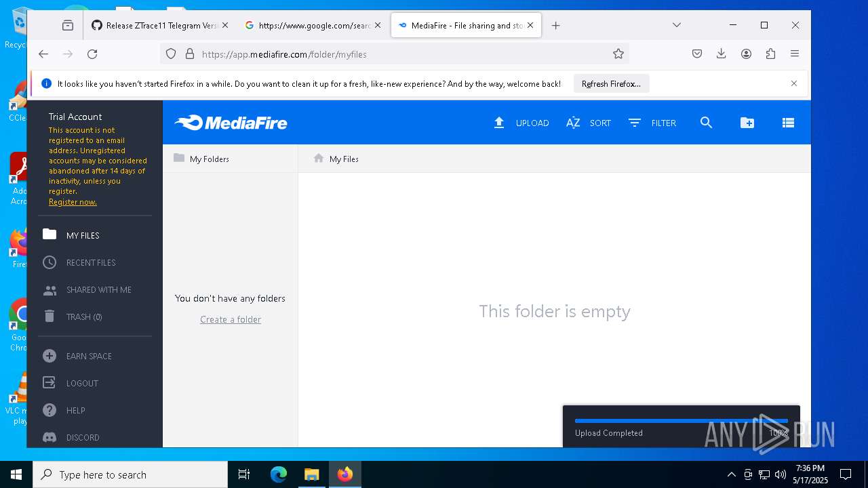This screenshot has height=488, width=868.
Task: Click the Firefox taskbar icon
Action: click(345, 474)
